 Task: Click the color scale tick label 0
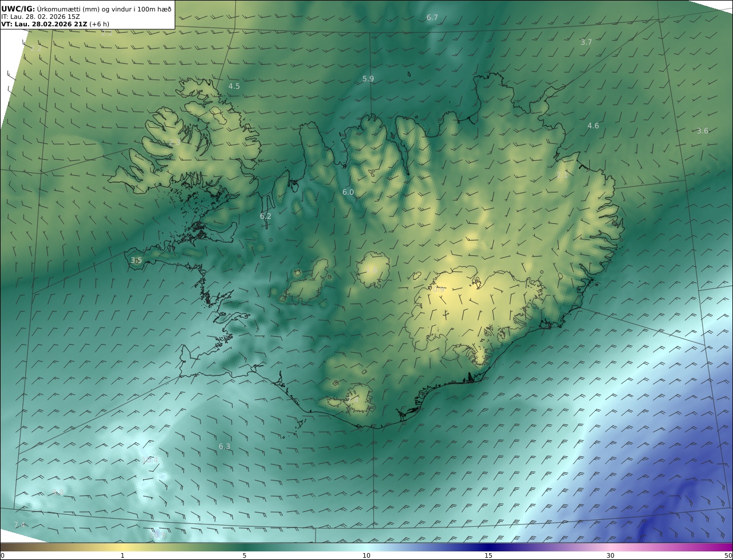click(x=2, y=555)
